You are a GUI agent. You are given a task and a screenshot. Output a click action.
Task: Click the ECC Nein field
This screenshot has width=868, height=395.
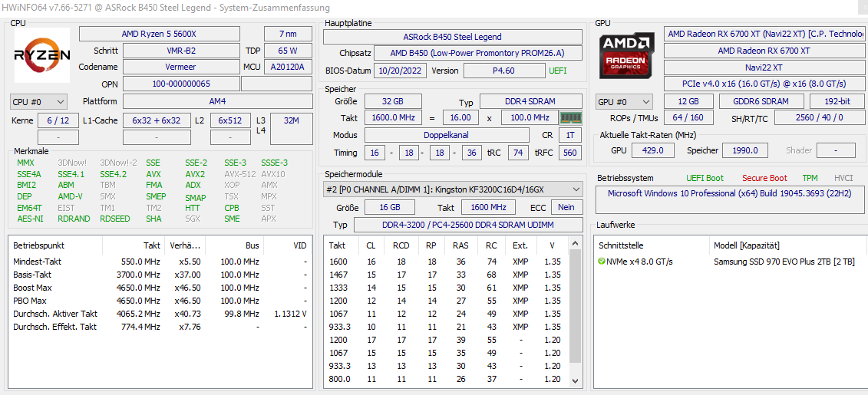(x=566, y=207)
